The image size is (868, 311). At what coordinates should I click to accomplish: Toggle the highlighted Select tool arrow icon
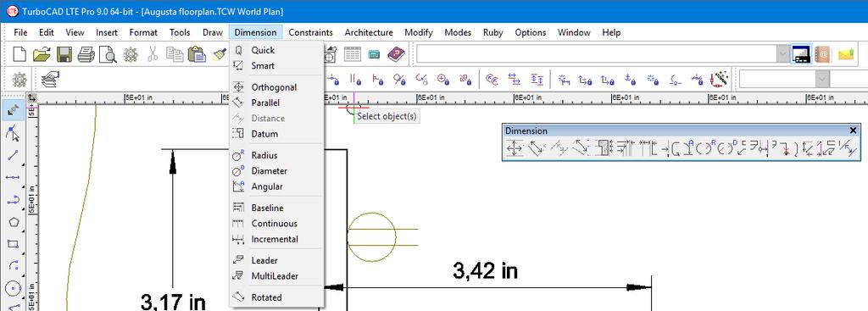click(14, 111)
